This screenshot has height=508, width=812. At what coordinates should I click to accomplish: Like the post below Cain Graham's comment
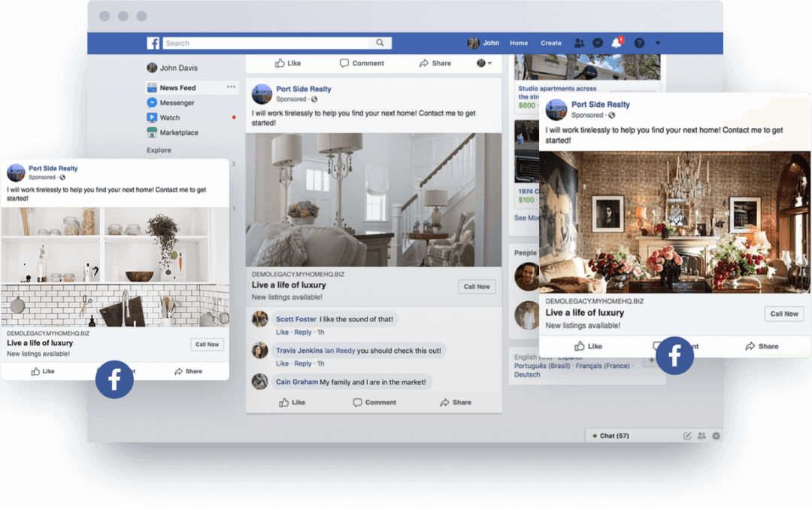pyautogui.click(x=292, y=402)
